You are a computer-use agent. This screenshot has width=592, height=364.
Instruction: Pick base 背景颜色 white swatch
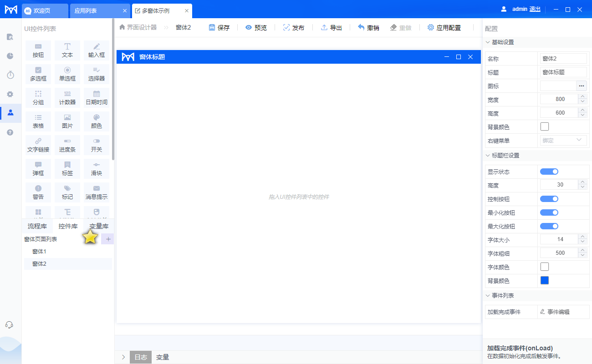pyautogui.click(x=545, y=126)
